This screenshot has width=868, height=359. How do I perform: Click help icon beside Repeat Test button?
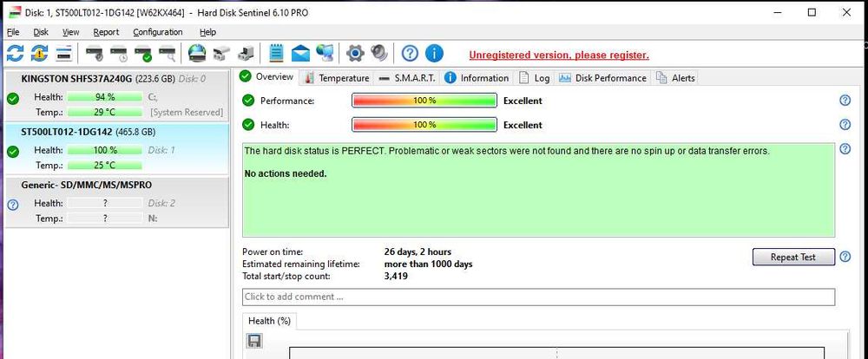[x=845, y=257]
